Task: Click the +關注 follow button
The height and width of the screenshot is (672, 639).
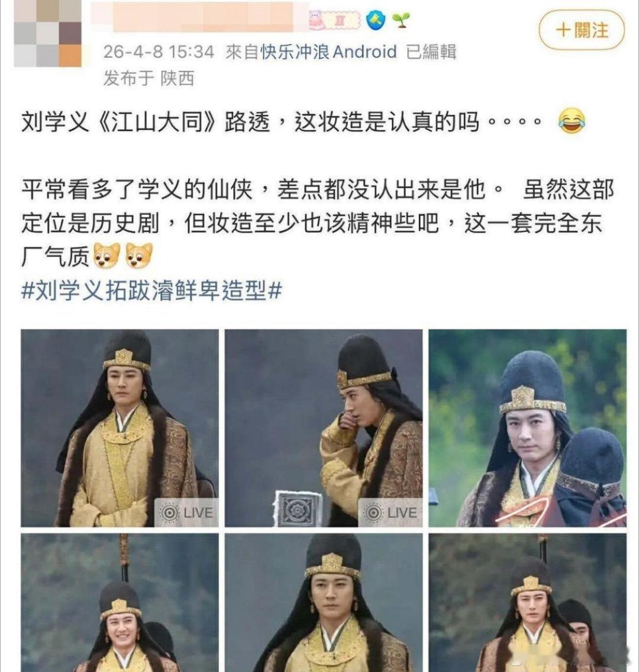Action: [581, 30]
